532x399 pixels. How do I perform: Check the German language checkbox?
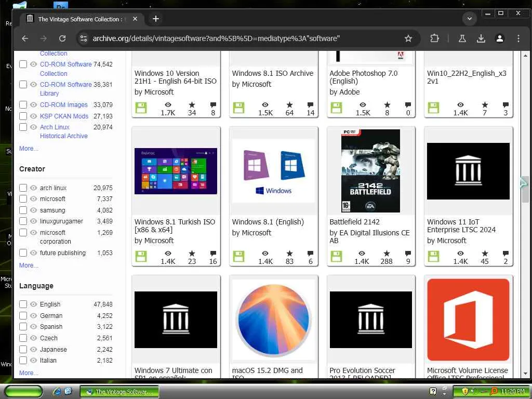pos(23,315)
